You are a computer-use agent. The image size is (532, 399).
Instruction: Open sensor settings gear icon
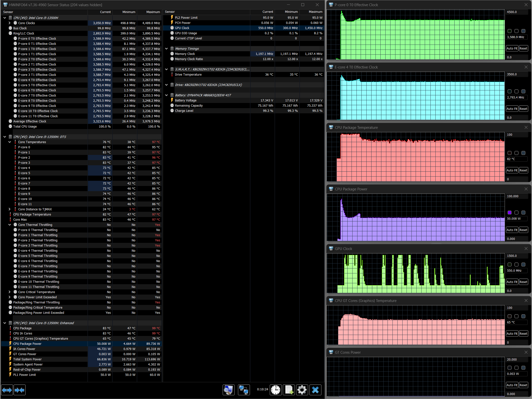pos(302,390)
